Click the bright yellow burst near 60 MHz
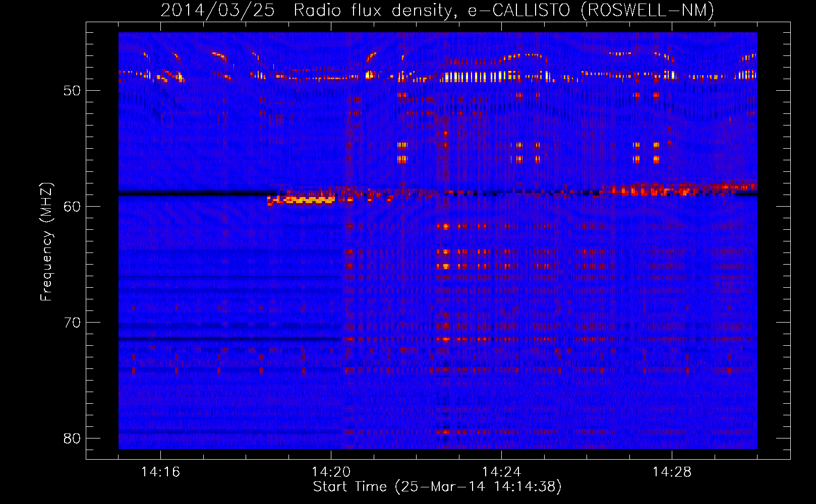 click(302, 200)
